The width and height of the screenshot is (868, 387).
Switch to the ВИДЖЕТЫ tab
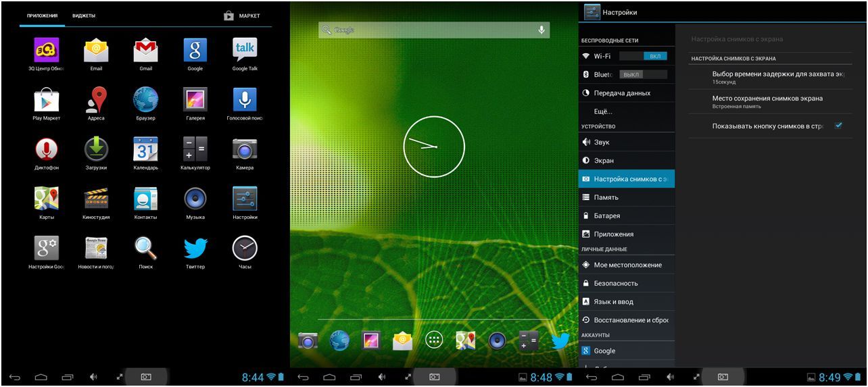(84, 16)
